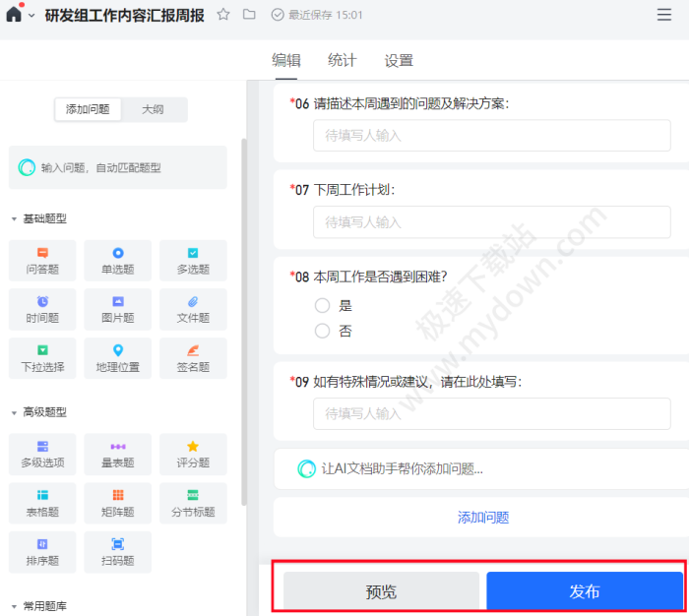Select the 否 radio option

coord(322,332)
